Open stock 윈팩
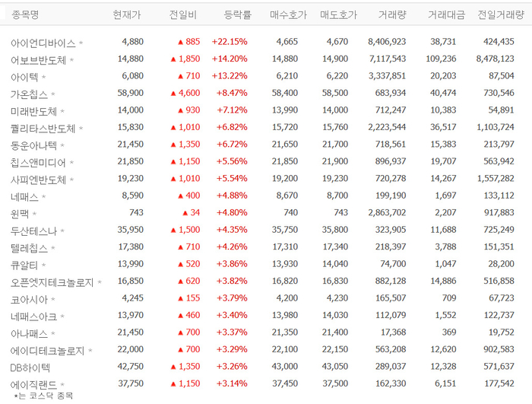This screenshot has height=404, width=532. point(19,214)
